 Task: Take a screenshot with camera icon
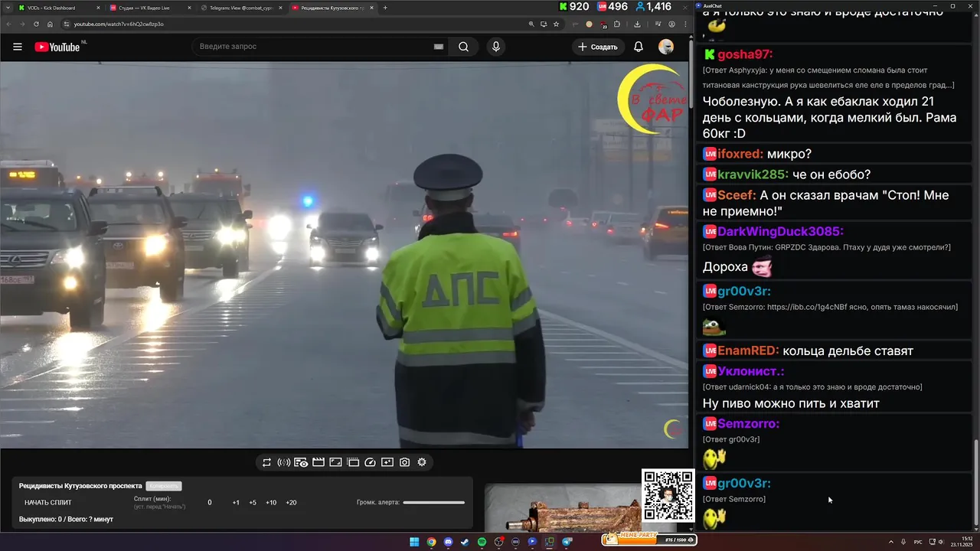click(x=404, y=462)
